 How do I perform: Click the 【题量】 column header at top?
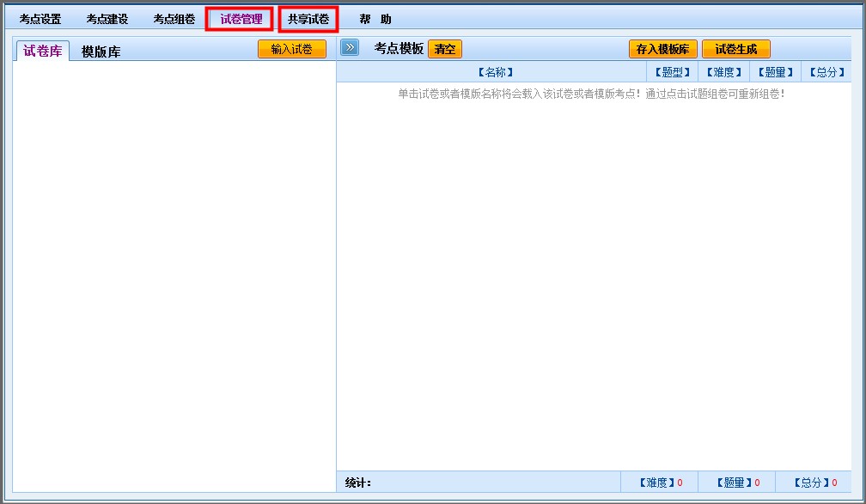click(776, 72)
